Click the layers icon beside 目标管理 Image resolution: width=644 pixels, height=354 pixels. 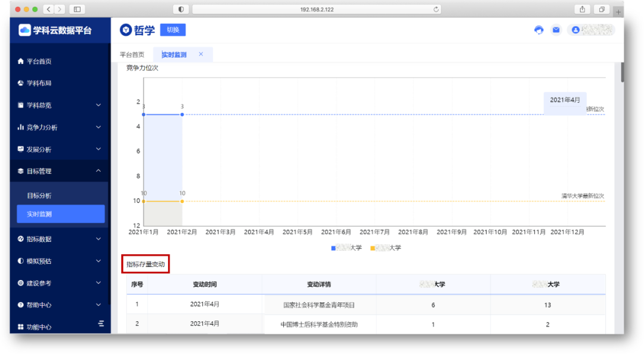20,171
